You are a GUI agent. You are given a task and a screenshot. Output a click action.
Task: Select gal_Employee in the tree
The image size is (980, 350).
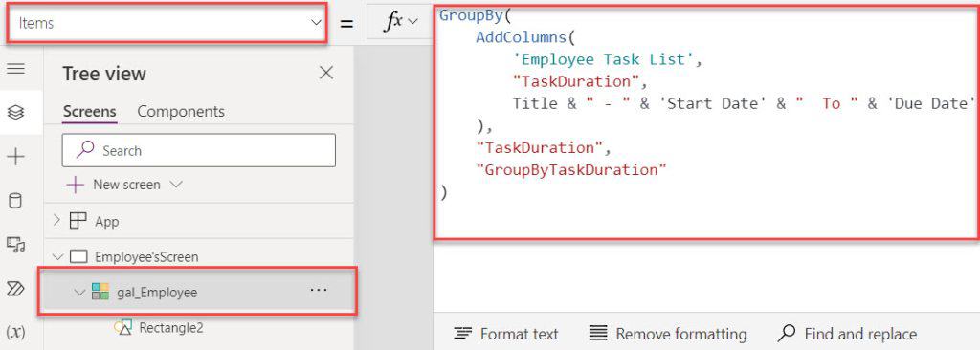[x=157, y=292]
